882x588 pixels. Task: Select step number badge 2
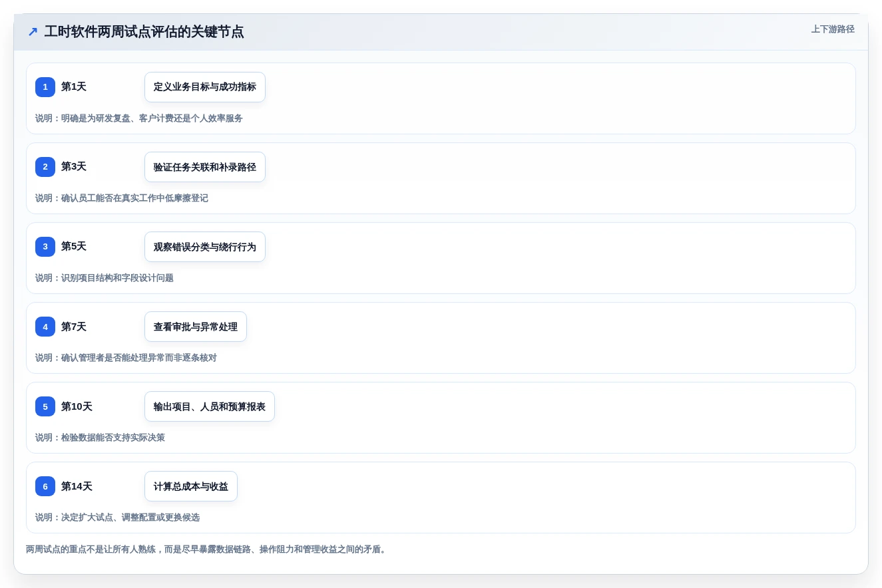tap(45, 167)
